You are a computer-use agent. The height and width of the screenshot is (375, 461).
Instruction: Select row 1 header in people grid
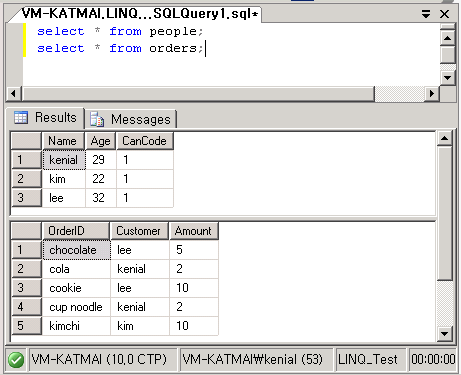[26, 160]
